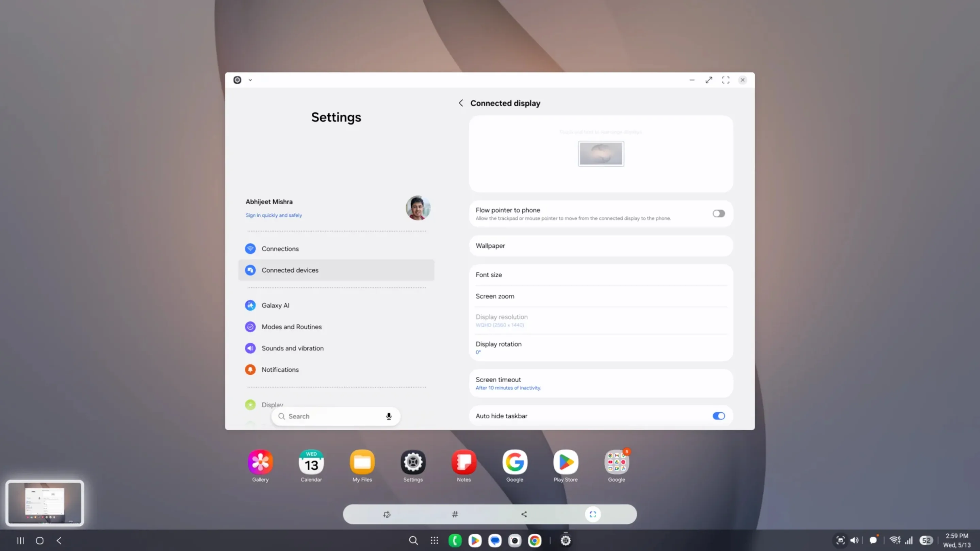Open the Settings app icon labeled Settings
Image resolution: width=980 pixels, height=551 pixels.
coord(413,462)
